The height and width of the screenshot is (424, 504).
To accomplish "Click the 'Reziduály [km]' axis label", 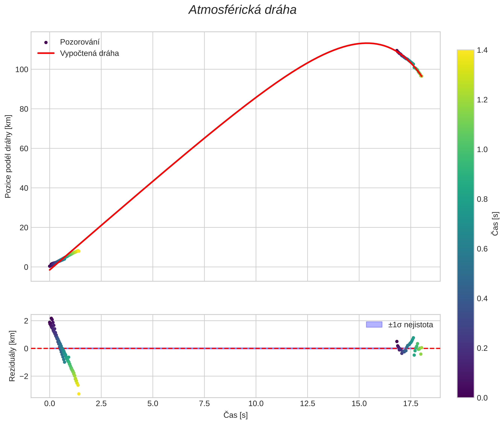I will (12, 356).
